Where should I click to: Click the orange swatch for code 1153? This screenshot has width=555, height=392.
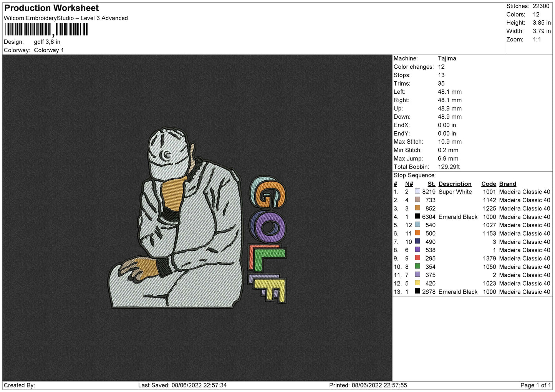tap(417, 233)
